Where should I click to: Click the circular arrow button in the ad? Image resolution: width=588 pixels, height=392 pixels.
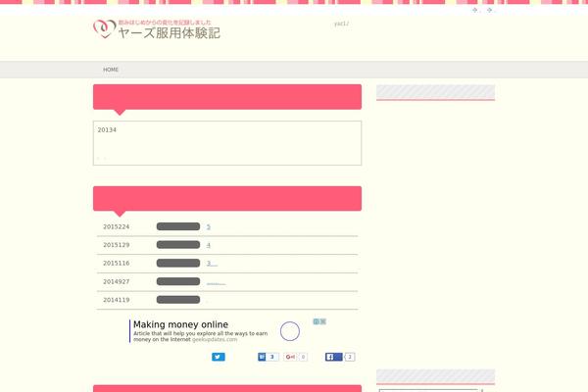290,331
